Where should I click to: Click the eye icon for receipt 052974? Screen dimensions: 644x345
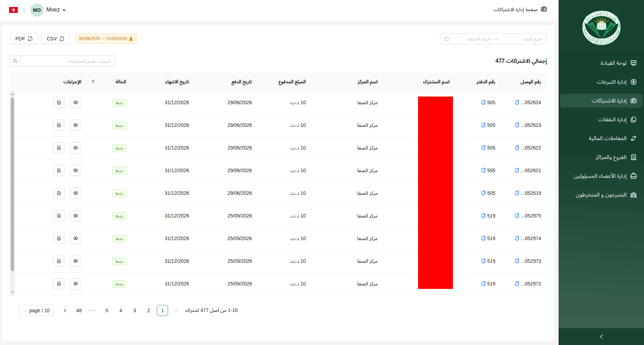[x=76, y=238]
